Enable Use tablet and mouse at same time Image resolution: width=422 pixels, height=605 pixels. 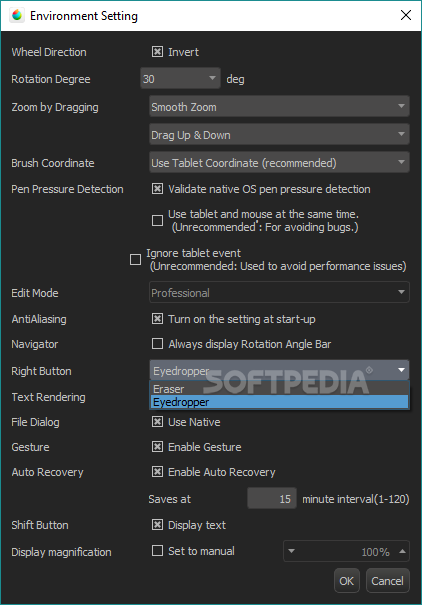click(x=157, y=220)
